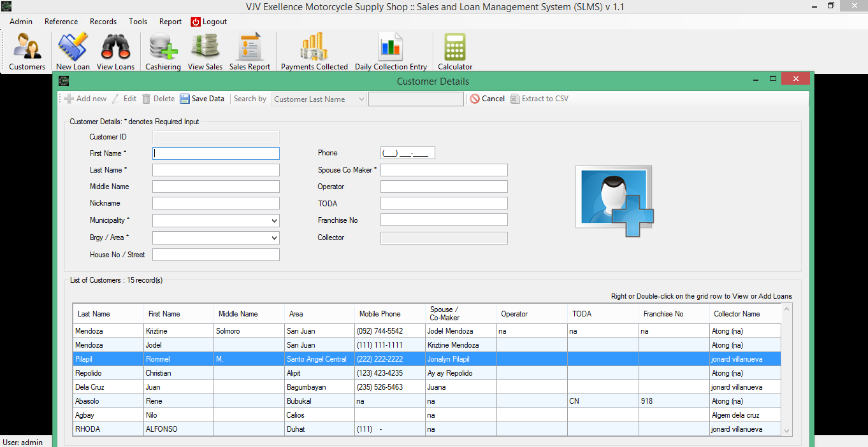The width and height of the screenshot is (868, 447).
Task: Select the Repolido last name cell
Action: coord(108,373)
